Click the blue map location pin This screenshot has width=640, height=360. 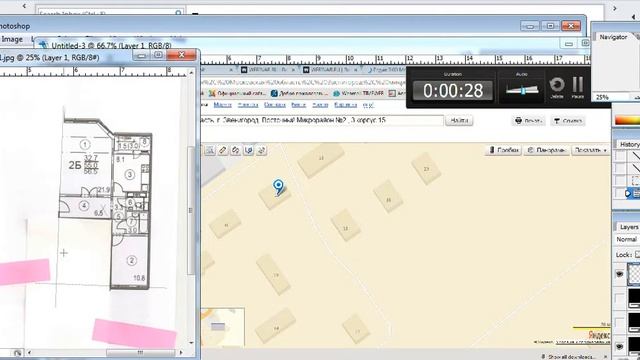(278, 187)
